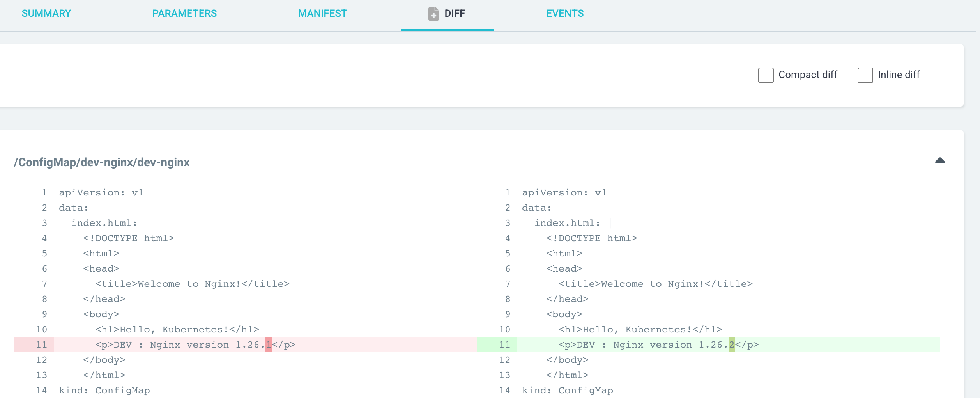Click the /ConfigMap/dev-nginx/dev-nginx heading
980x398 pixels.
click(x=102, y=162)
